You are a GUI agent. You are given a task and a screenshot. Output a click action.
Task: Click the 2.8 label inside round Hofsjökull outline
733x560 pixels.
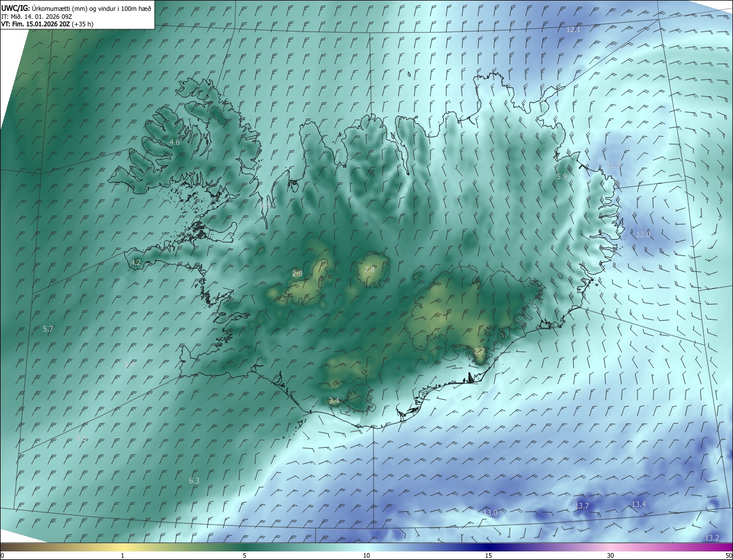pyautogui.click(x=369, y=269)
